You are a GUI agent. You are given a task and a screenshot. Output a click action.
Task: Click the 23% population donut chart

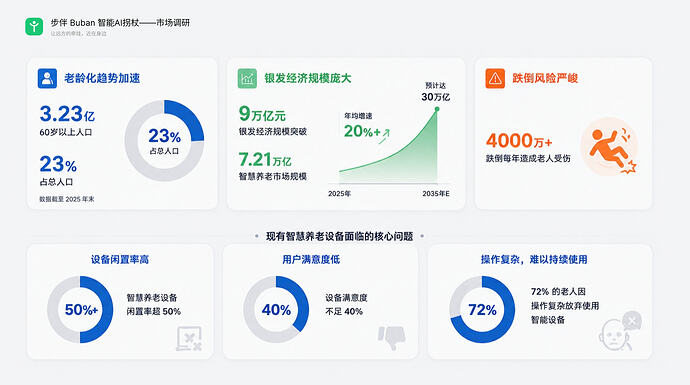pyautogui.click(x=164, y=140)
